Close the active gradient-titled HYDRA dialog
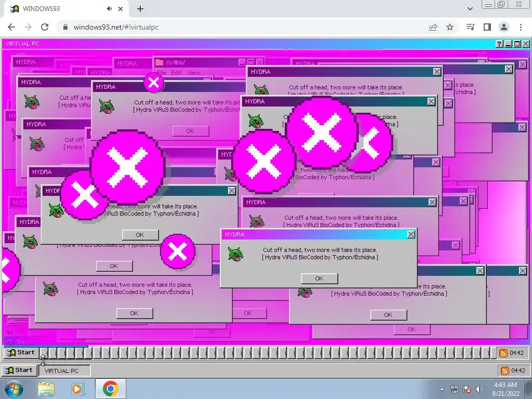 (411, 234)
